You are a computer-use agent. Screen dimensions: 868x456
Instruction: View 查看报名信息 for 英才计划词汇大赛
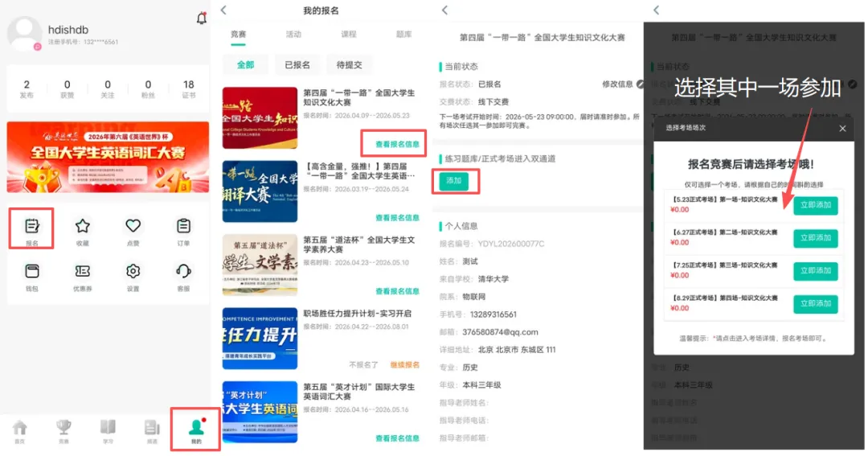pyautogui.click(x=397, y=438)
